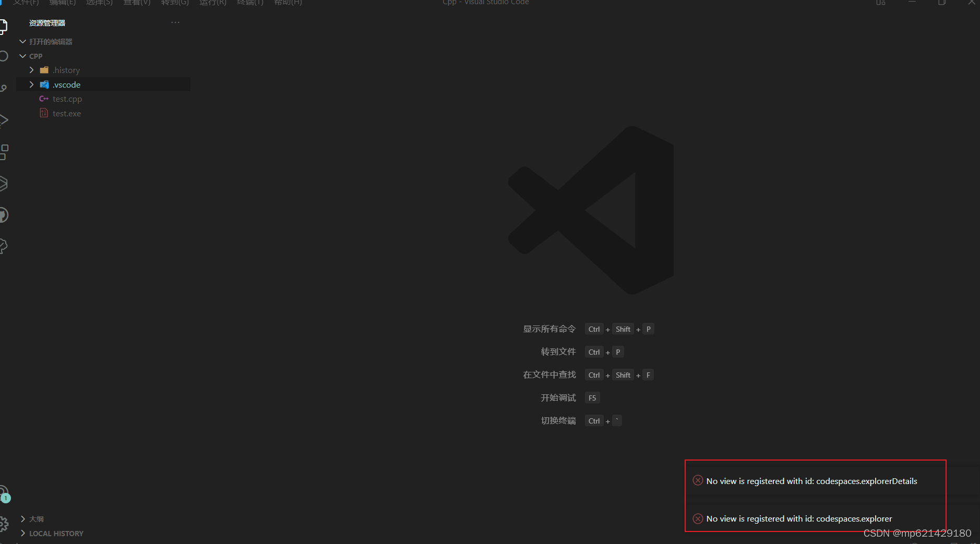Open the 转到(G) menu
Screen dimensions: 980x544
[x=175, y=2]
